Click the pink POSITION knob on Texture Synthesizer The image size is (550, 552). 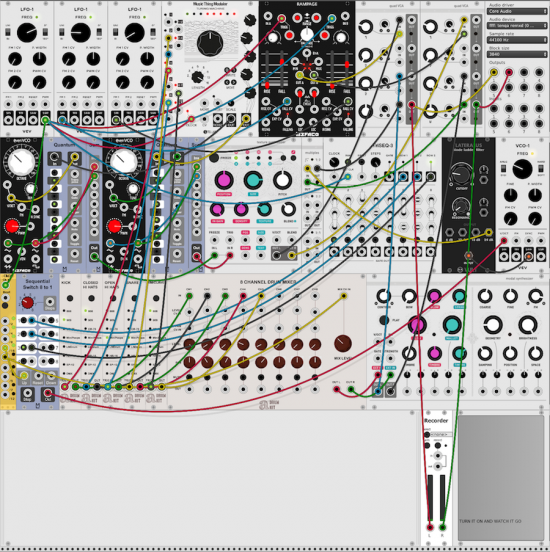(224, 180)
